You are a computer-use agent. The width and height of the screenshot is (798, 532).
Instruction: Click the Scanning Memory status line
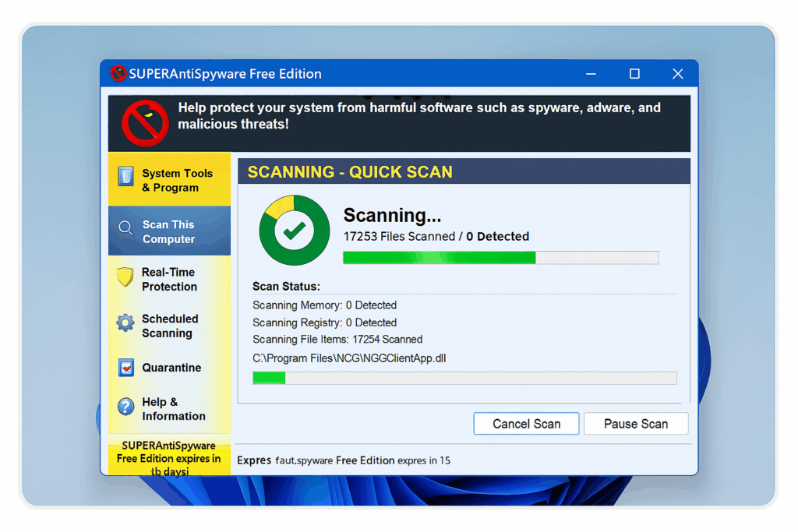click(x=324, y=305)
